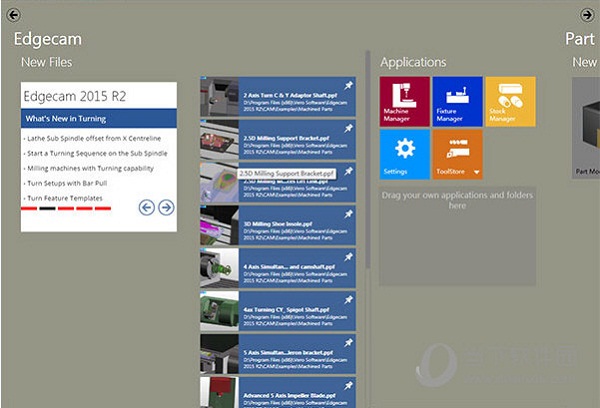Select the last red slide indicator bar
The image size is (600, 408).
point(103,209)
